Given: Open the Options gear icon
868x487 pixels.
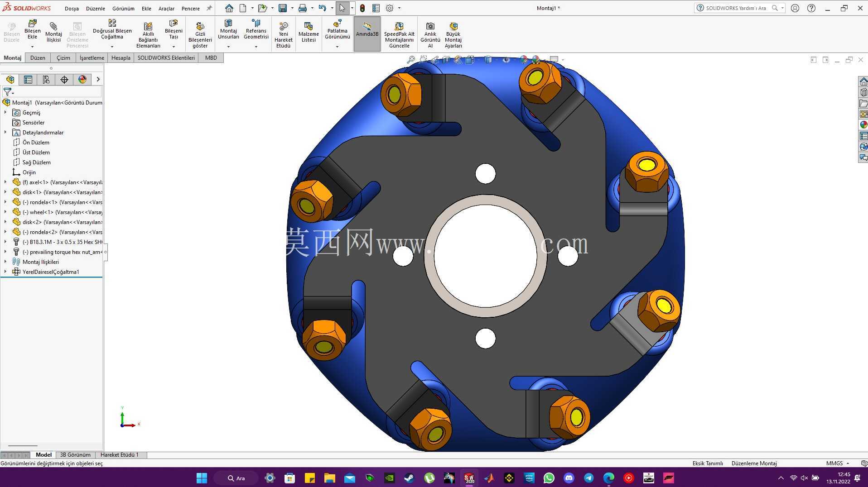Looking at the screenshot, I should (390, 8).
